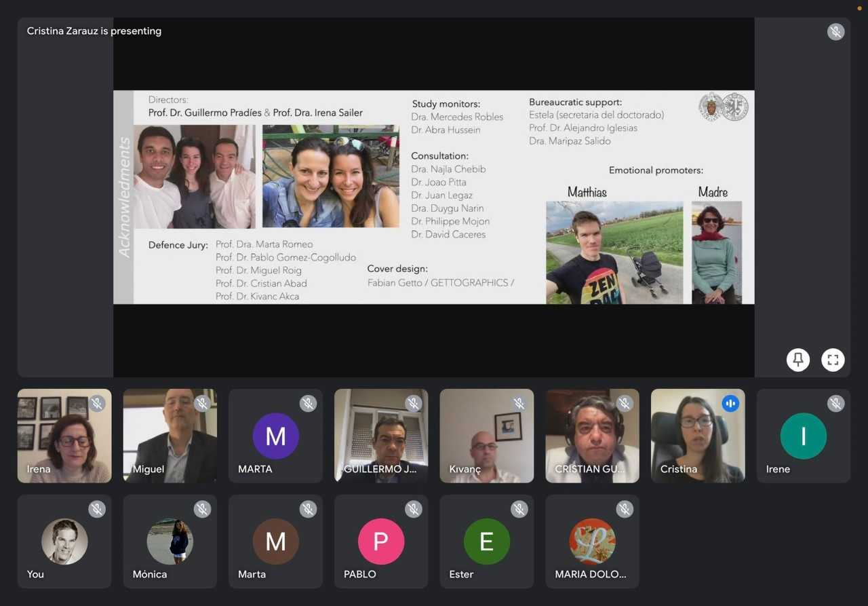Select the "You" self-view tile avatar

(x=64, y=542)
